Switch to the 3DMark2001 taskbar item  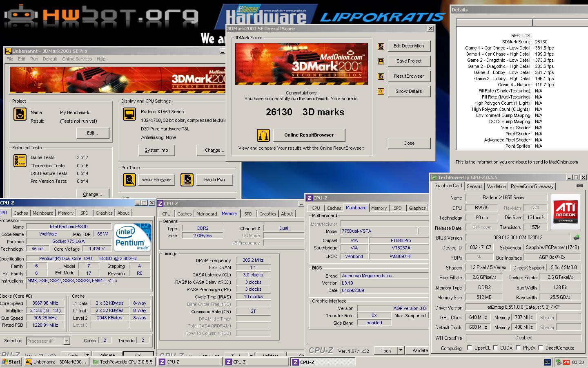tap(56, 362)
